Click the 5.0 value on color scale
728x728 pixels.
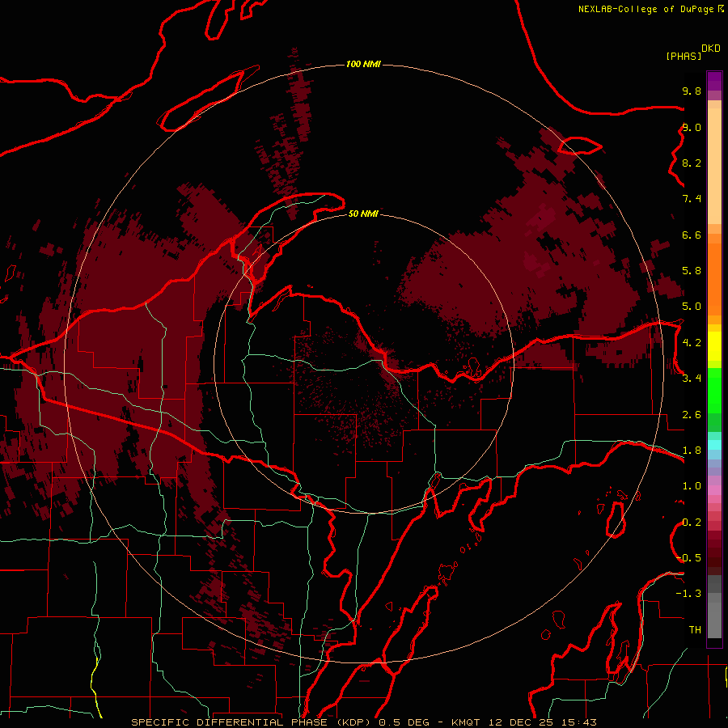(692, 307)
